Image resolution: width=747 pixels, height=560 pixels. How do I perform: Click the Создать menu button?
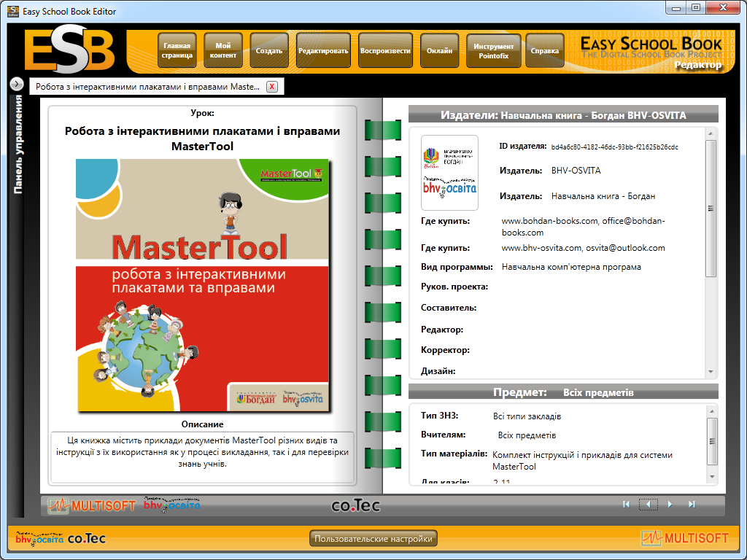click(x=269, y=50)
